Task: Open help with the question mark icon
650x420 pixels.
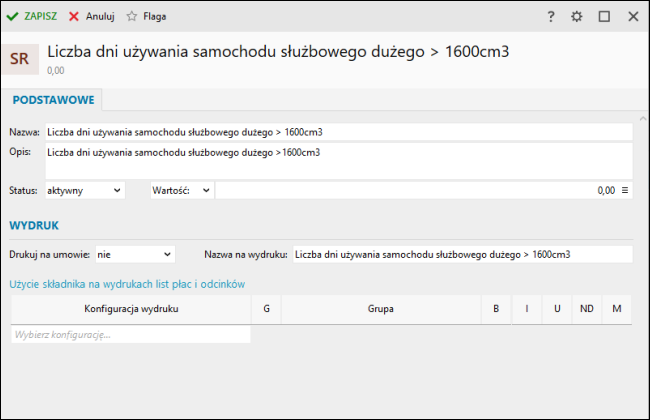Action: (551, 17)
